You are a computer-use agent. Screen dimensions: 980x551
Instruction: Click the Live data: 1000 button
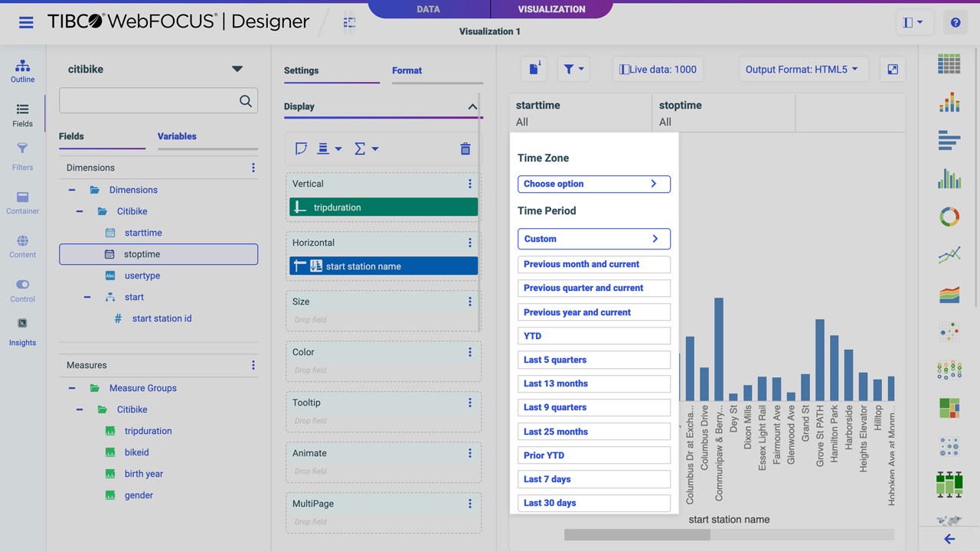[658, 69]
